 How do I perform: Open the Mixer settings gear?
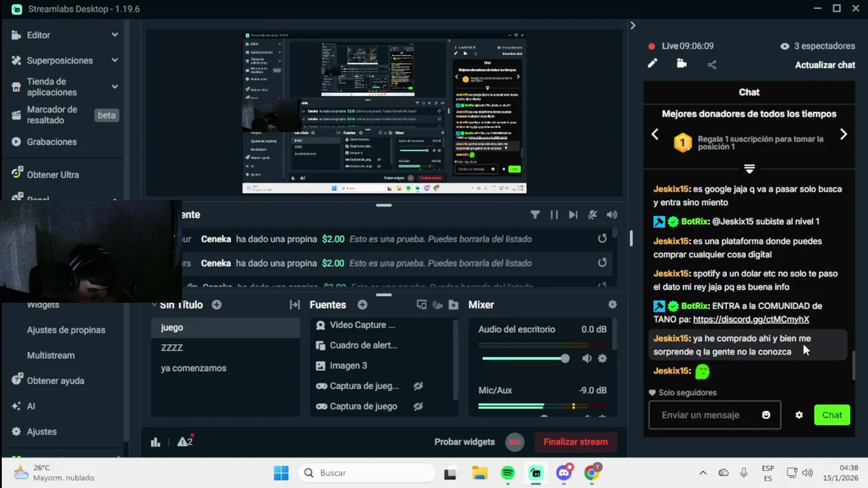coord(612,305)
